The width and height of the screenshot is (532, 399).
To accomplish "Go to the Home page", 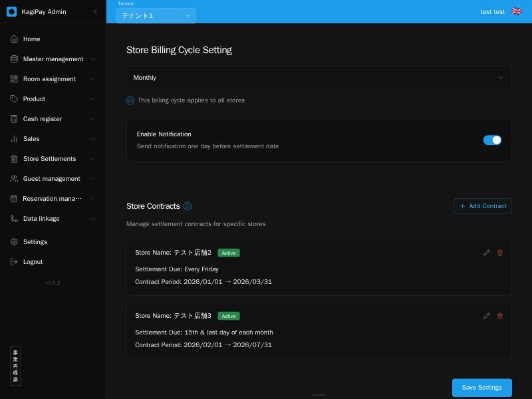I will pos(31,39).
